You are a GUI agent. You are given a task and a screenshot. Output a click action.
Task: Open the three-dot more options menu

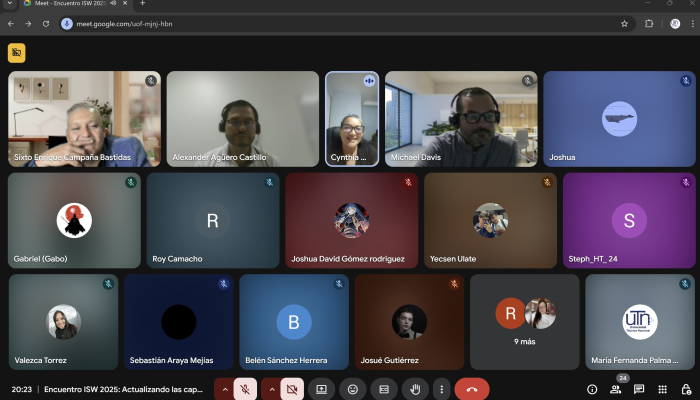[440, 388]
